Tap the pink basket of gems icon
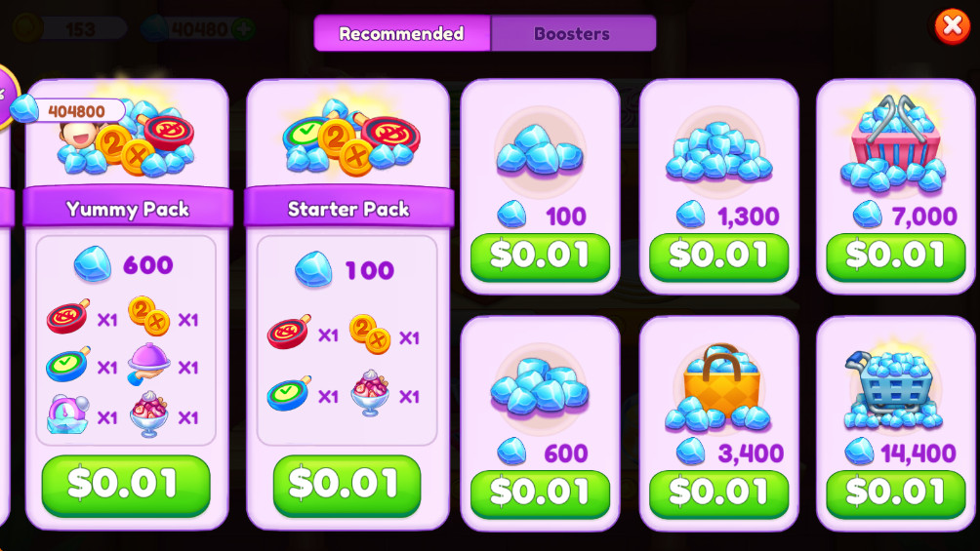The height and width of the screenshot is (551, 980). click(x=894, y=145)
